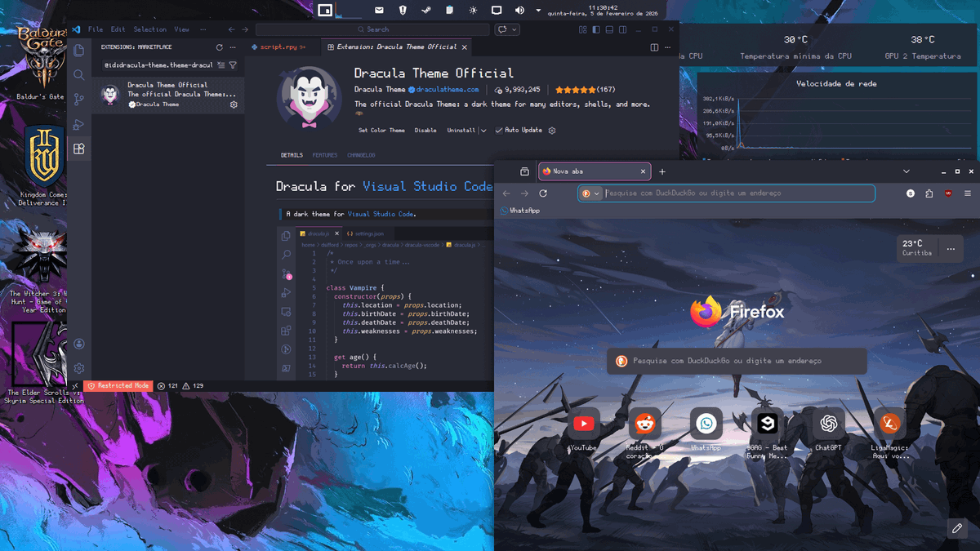Open the VS Code File menu
The width and height of the screenshot is (980, 551).
pos(95,29)
